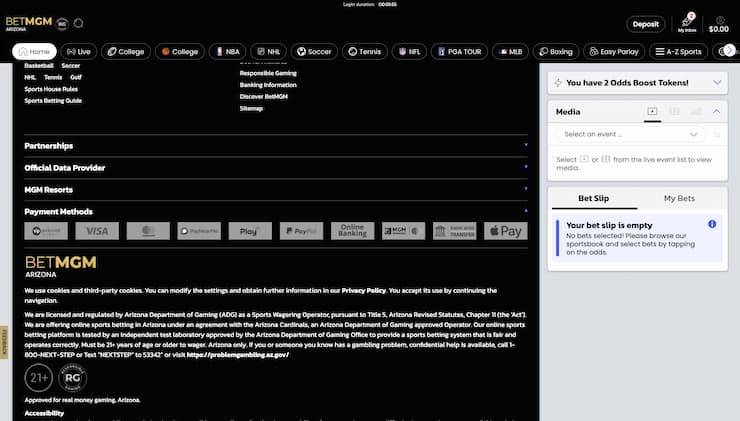The image size is (740, 421).
Task: Switch to the Bet Slip tab
Action: [x=594, y=198]
